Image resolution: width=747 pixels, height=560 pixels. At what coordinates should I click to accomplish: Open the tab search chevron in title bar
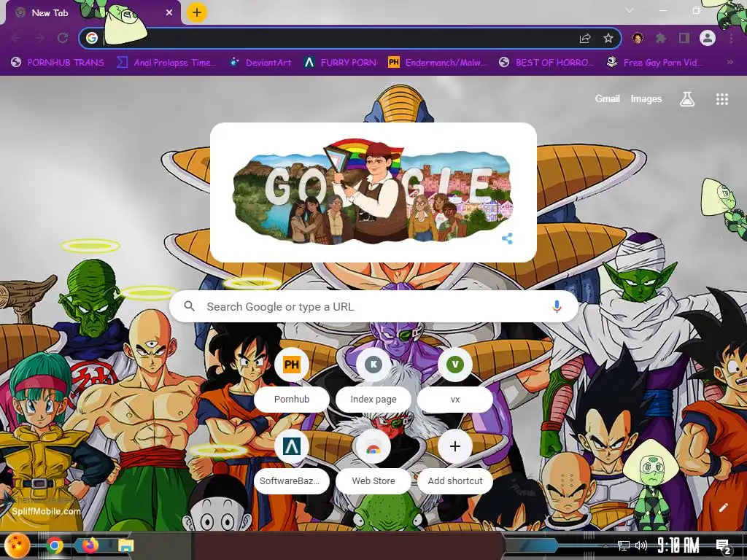tap(630, 10)
